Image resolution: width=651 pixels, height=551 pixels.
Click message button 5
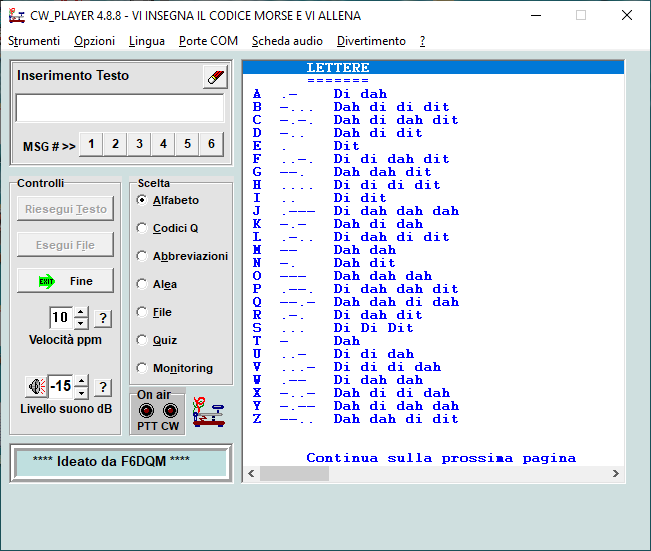coord(188,144)
